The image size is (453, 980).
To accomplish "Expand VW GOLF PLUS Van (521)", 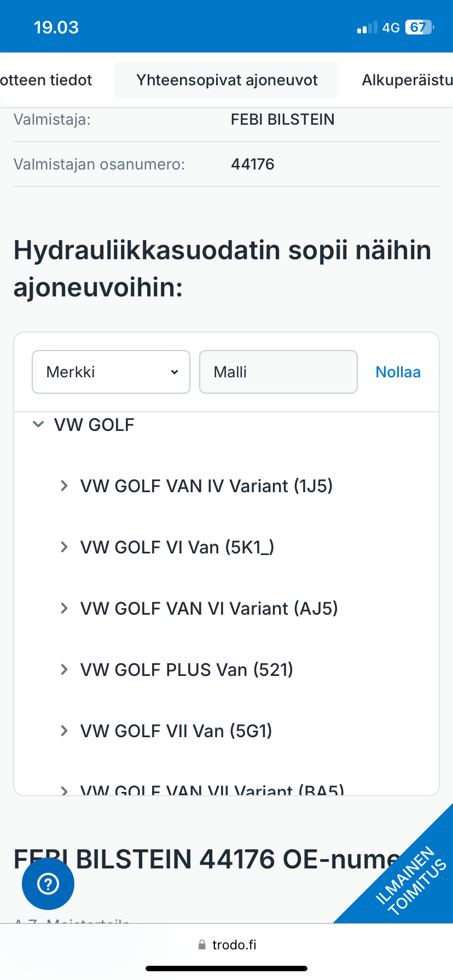I will click(x=65, y=669).
